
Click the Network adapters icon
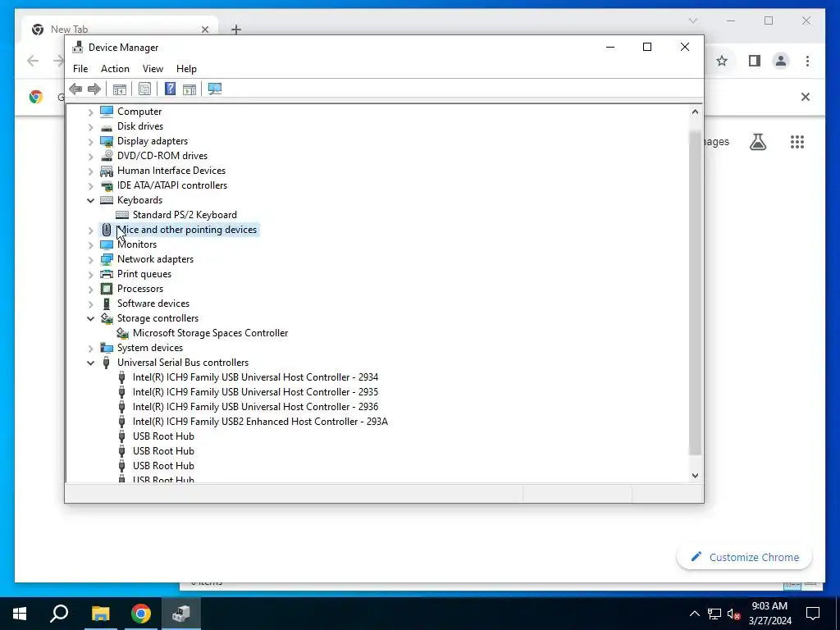coord(107,259)
